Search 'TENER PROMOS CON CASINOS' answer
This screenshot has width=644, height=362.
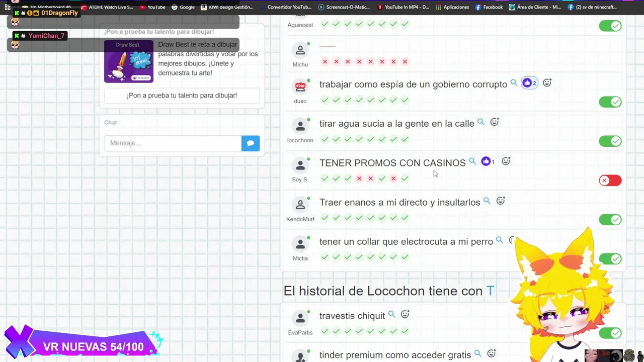tap(472, 161)
